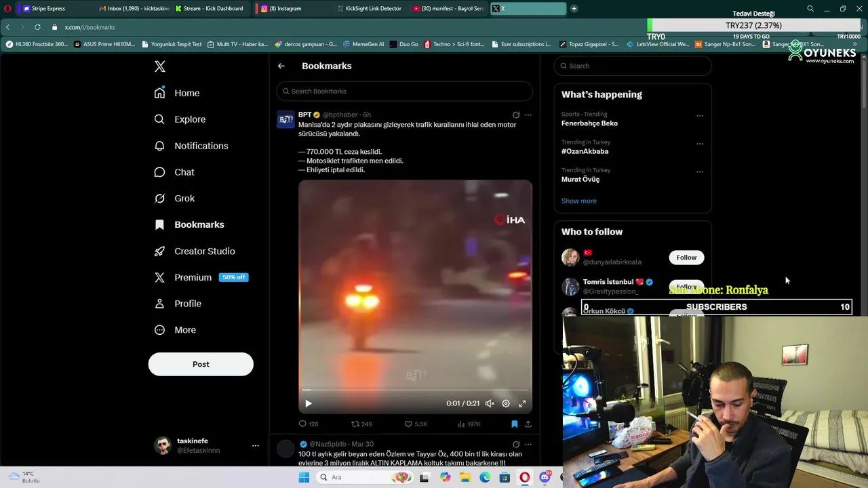Unmute the video sound
The width and height of the screenshot is (868, 488).
(490, 403)
